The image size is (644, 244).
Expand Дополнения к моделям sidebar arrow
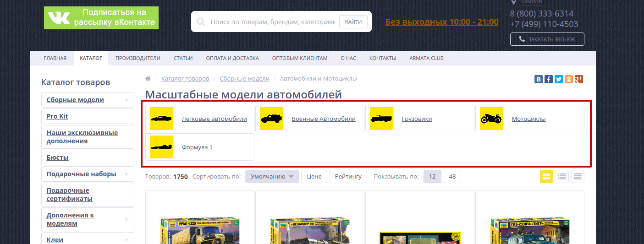point(127,219)
